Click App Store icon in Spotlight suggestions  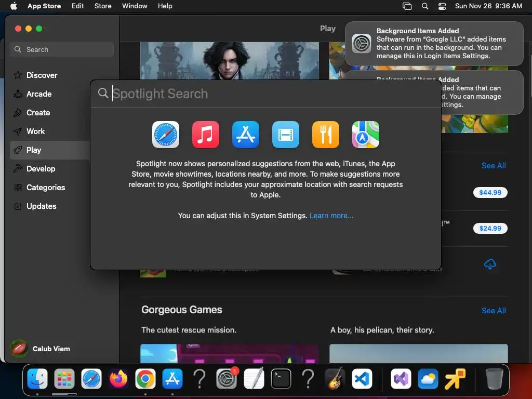[x=246, y=135]
